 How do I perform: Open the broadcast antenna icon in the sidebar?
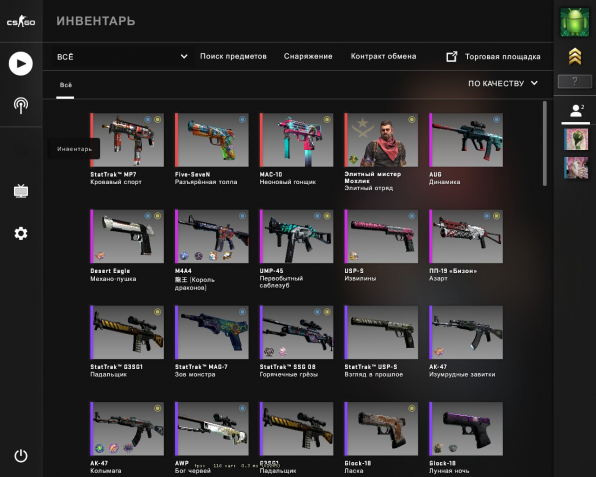(x=21, y=105)
